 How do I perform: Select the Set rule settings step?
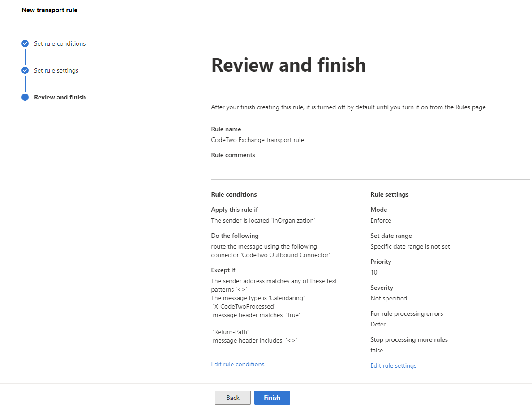point(56,70)
